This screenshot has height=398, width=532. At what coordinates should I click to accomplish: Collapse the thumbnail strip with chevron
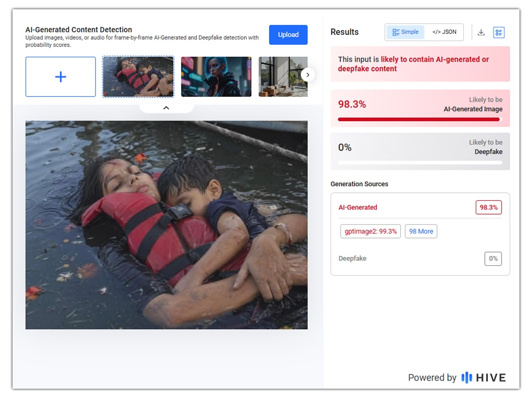(166, 108)
